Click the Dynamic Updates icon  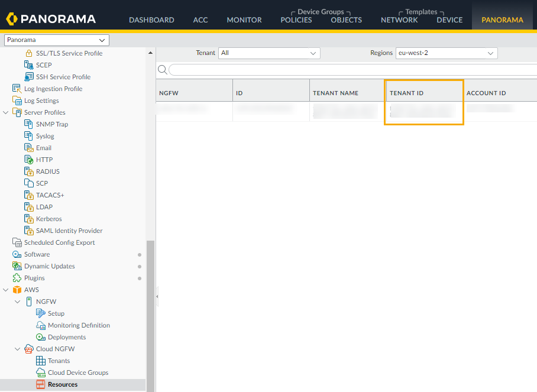point(17,266)
